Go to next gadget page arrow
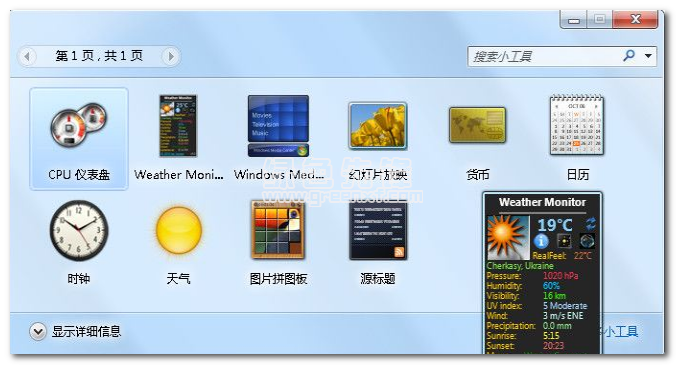 pos(171,56)
